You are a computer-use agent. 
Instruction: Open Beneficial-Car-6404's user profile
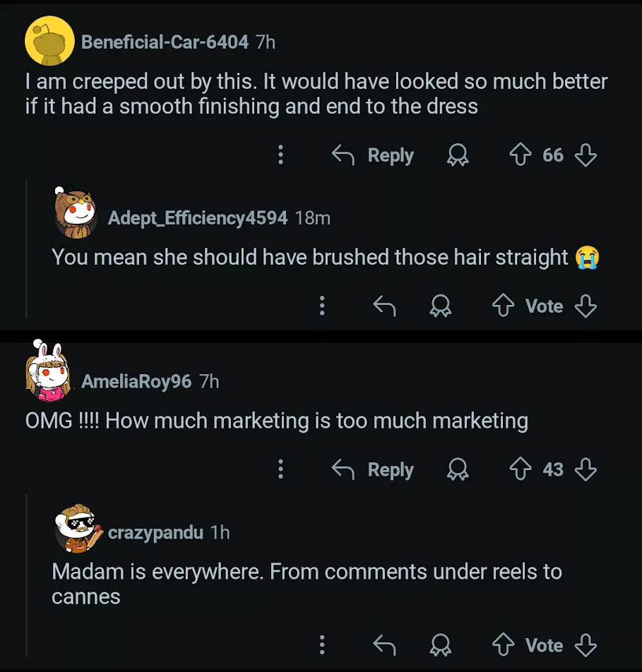(165, 42)
